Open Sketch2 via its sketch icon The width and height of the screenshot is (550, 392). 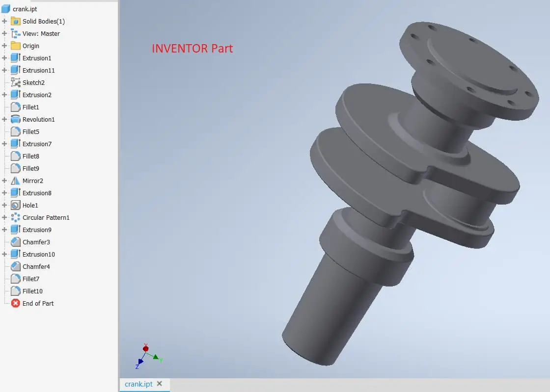coord(16,82)
